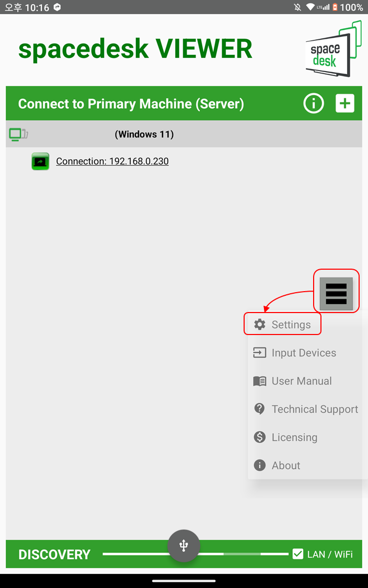The image size is (368, 588).
Task: Tap the Android navigation home bar
Action: pos(184,581)
